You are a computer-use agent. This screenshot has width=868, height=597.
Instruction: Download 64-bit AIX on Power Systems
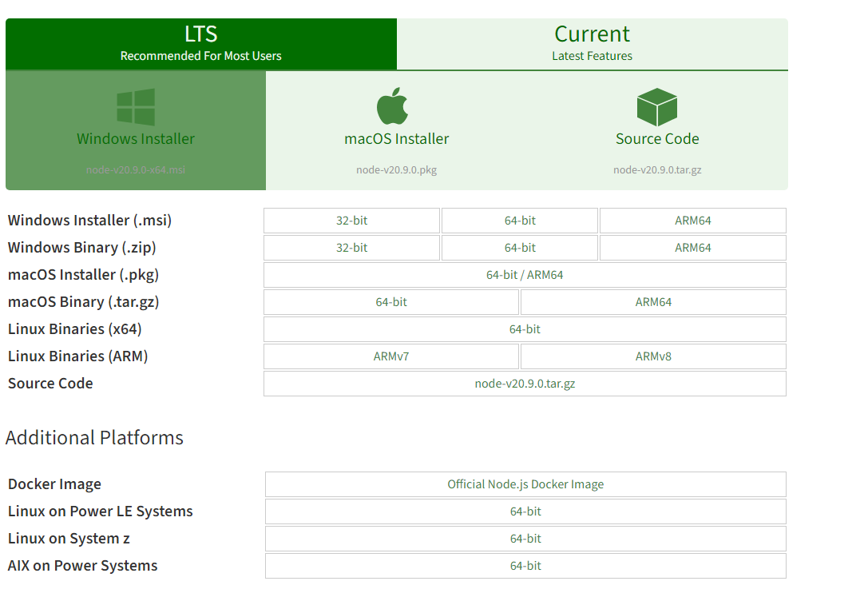click(x=525, y=566)
